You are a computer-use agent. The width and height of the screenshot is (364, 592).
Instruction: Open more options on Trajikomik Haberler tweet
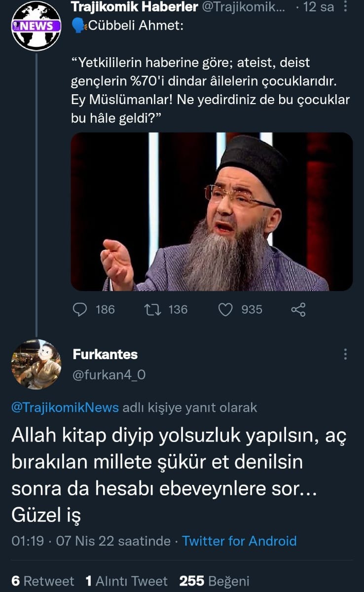point(345,7)
